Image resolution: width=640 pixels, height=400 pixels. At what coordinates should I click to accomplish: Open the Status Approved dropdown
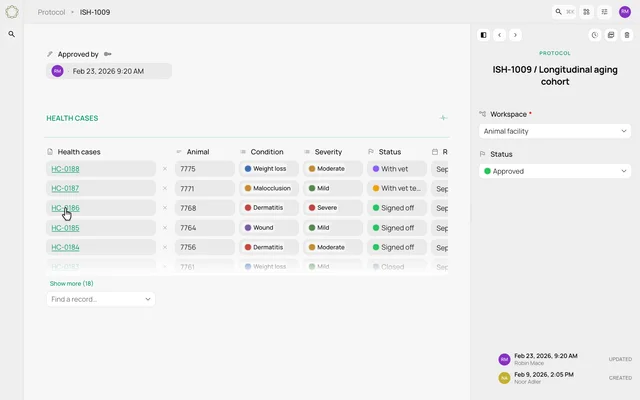[x=555, y=171]
